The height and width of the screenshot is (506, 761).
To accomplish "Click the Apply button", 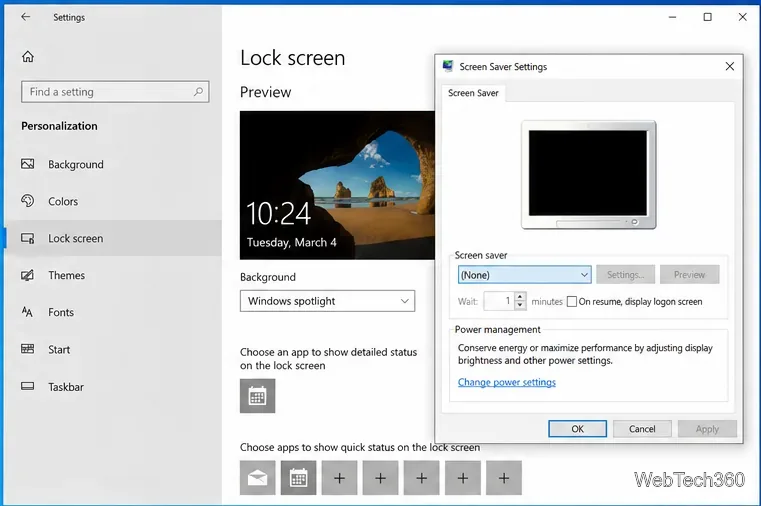I will pyautogui.click(x=707, y=429).
